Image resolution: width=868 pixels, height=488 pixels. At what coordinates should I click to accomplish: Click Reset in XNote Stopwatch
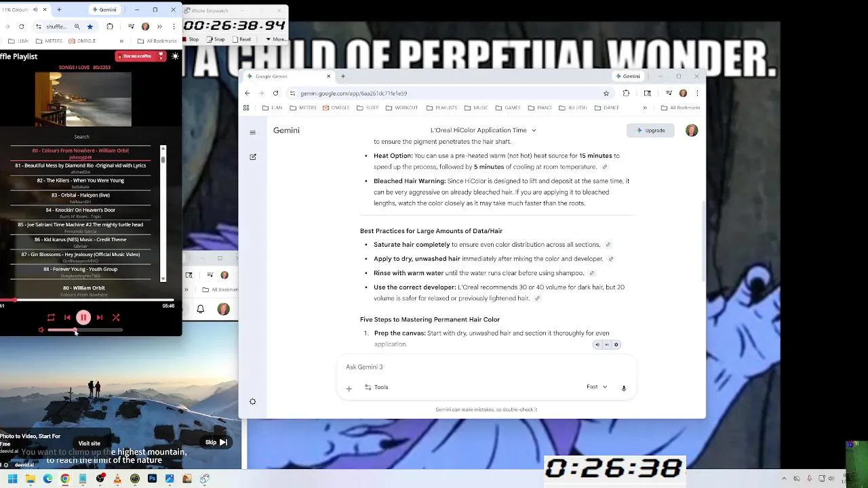(241, 39)
